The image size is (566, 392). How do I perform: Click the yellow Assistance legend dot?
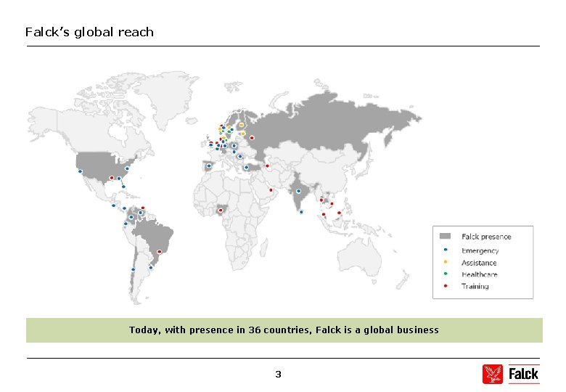(446, 261)
